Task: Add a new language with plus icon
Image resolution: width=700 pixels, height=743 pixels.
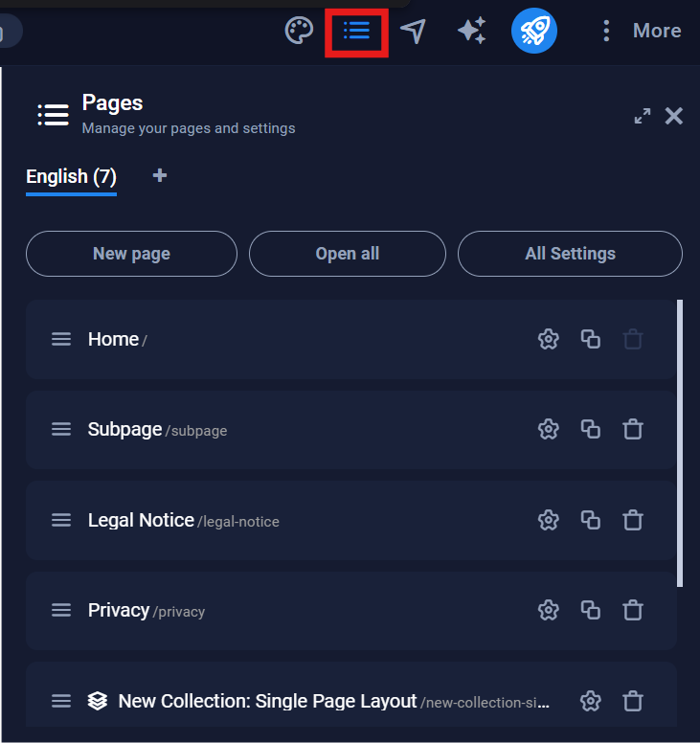Action: coord(160,175)
